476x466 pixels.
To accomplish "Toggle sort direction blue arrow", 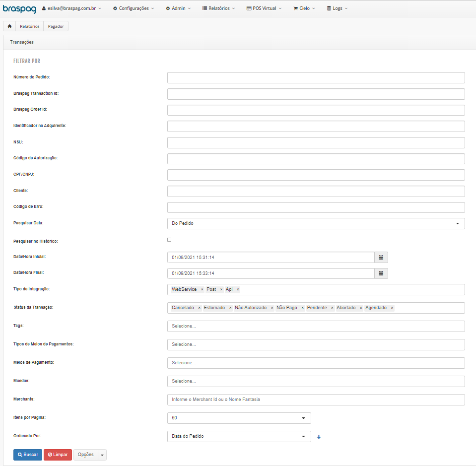I will [319, 437].
